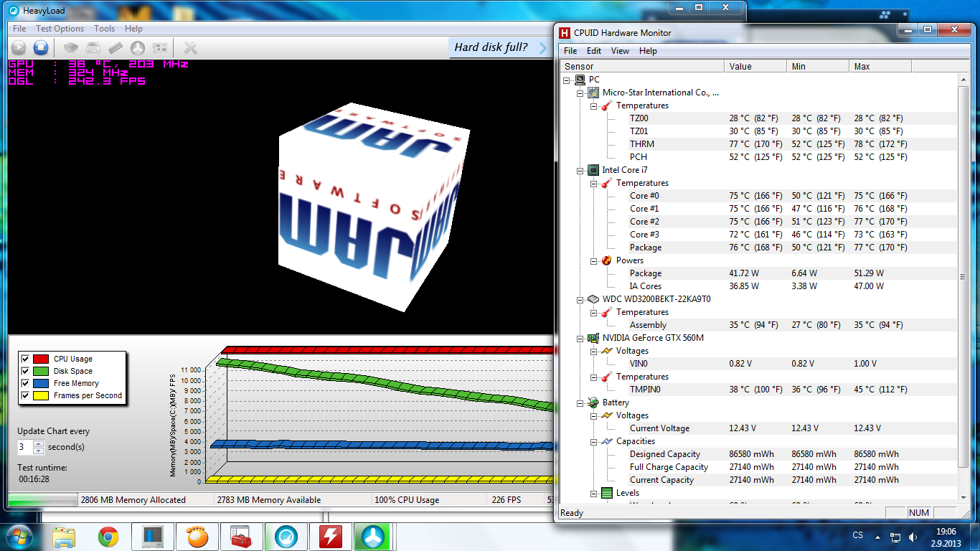Open HeavyLoad Tools menu
The image size is (980, 551).
[x=104, y=29]
